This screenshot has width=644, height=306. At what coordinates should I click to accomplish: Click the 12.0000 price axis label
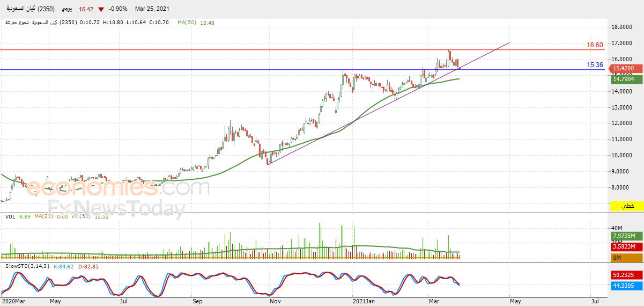[x=622, y=123]
